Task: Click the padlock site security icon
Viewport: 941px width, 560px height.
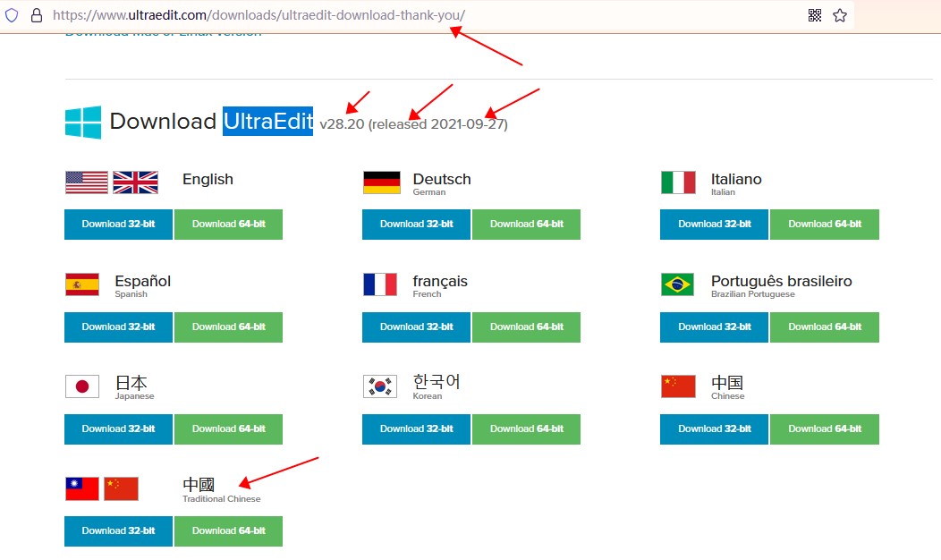Action: click(x=37, y=15)
